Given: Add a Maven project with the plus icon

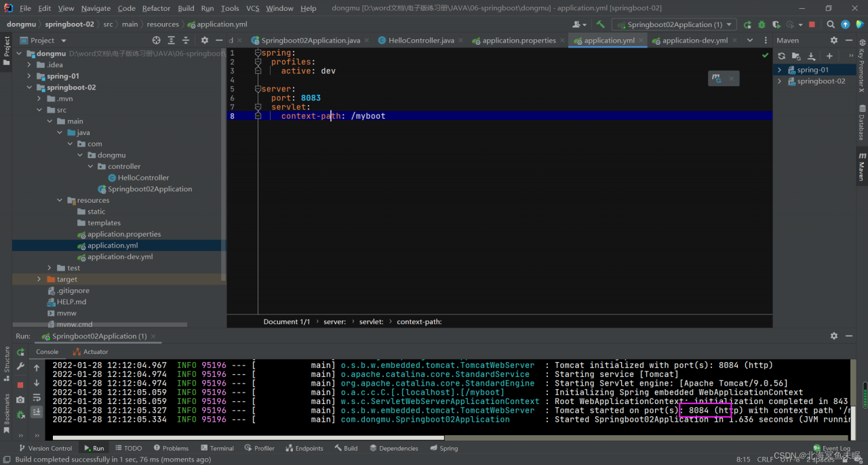Looking at the screenshot, I should tap(829, 56).
